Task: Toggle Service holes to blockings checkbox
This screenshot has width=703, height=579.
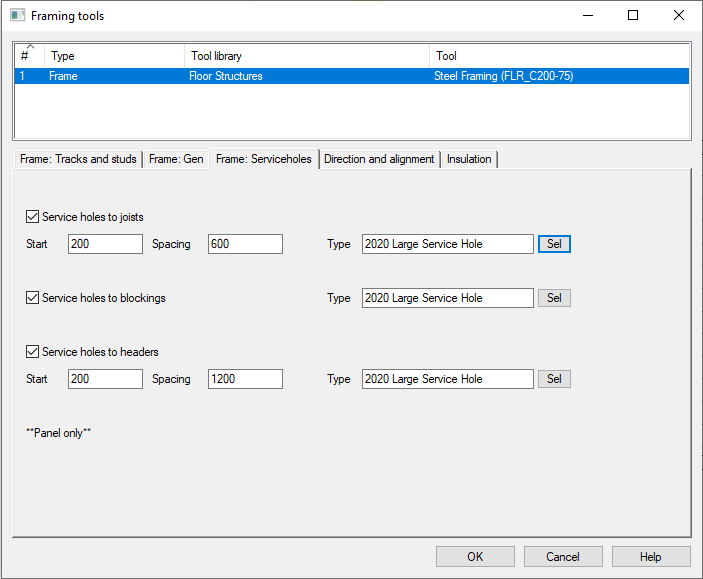Action: point(33,298)
